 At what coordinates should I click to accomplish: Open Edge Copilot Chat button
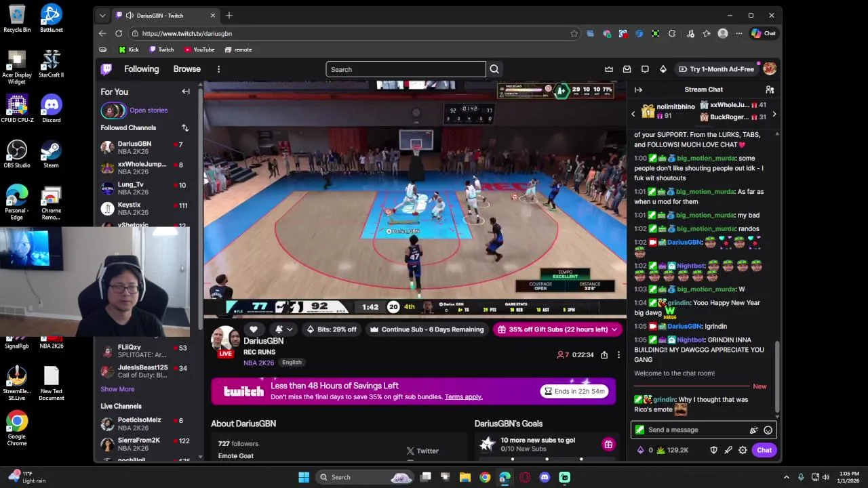(x=764, y=33)
